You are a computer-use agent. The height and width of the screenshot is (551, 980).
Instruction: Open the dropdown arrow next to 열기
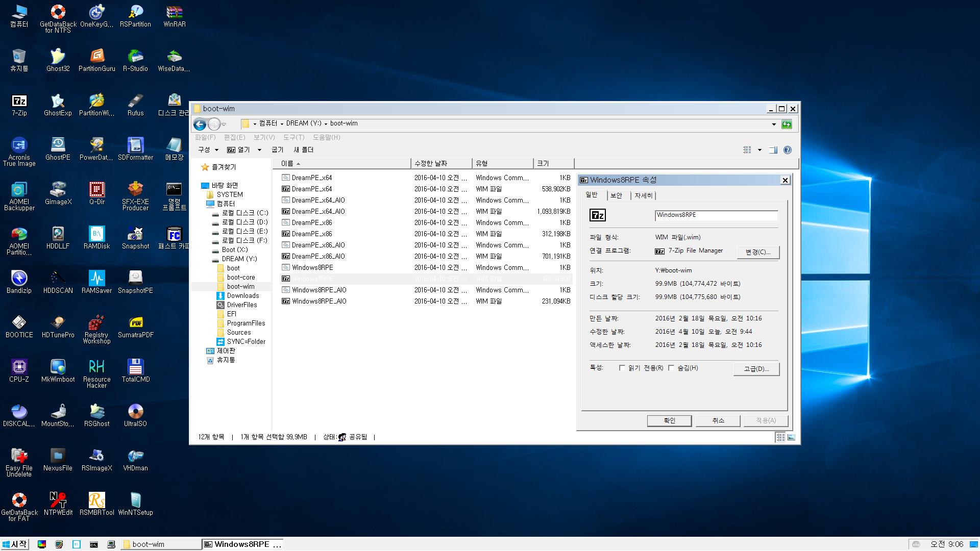point(259,150)
